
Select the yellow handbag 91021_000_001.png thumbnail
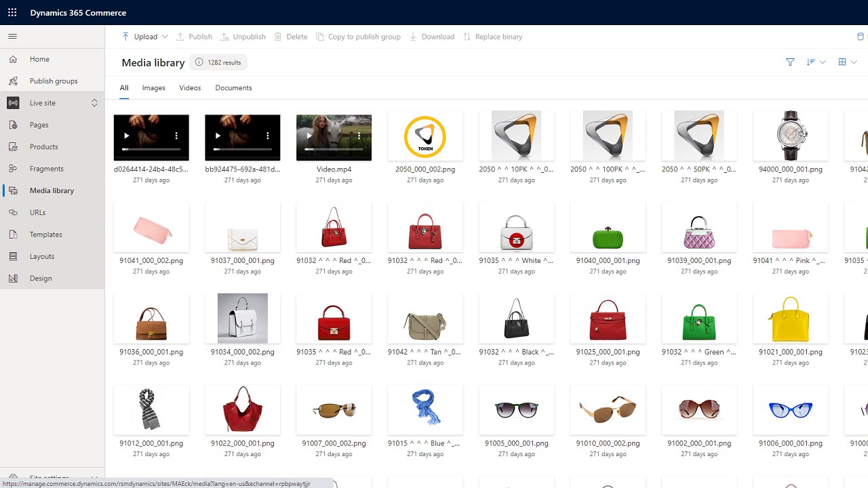click(791, 319)
